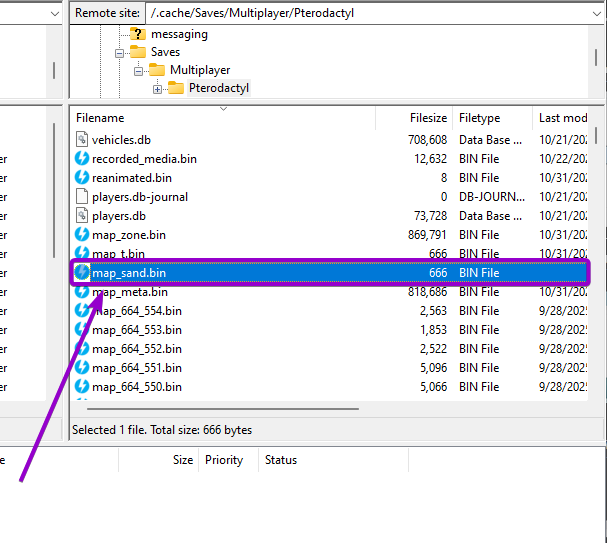Screen dimensions: 607x543
Task: Click the map_664_551.bin file icon
Action: [x=82, y=367]
